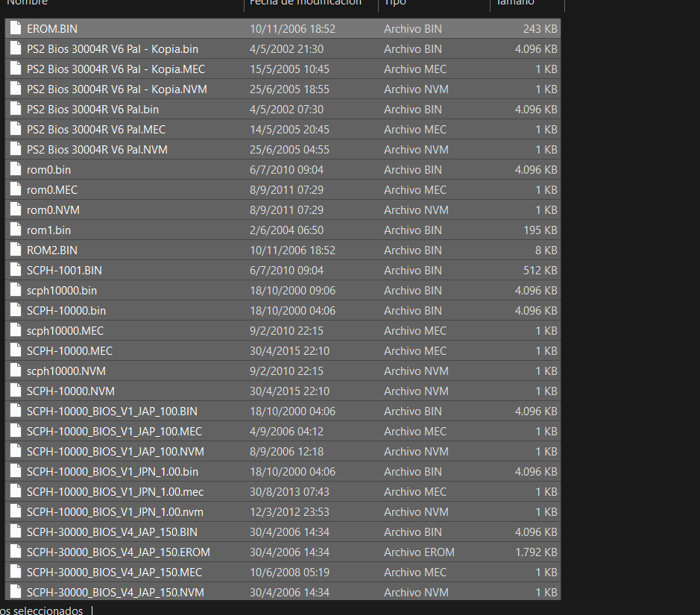The height and width of the screenshot is (615, 700).
Task: Click the file icon of rom0.MEC
Action: coord(16,189)
